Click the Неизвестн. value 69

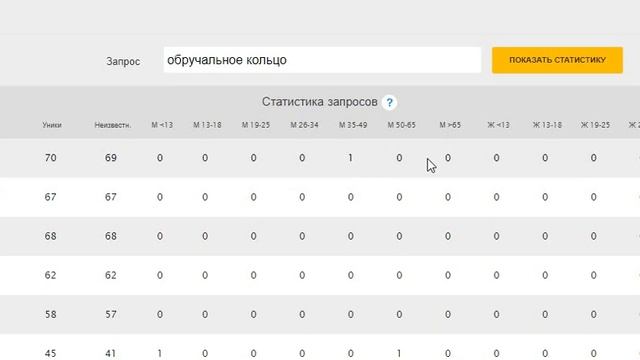click(x=111, y=158)
